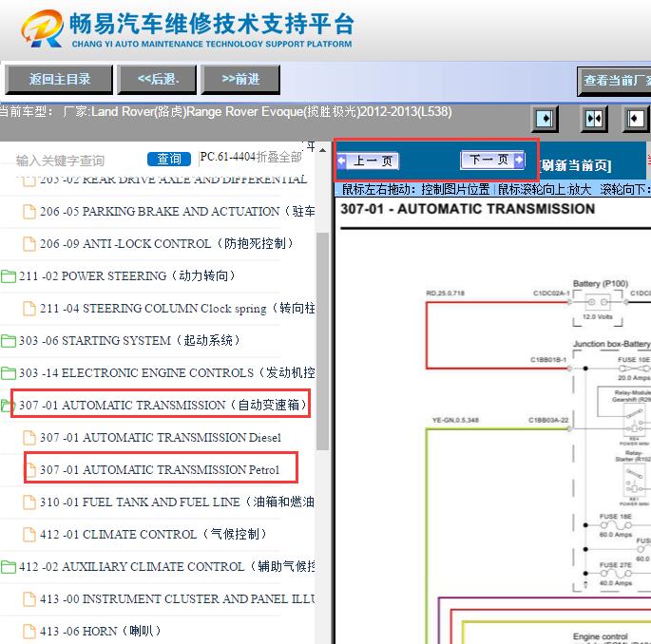
Task: Refresh page via 刷新当前页 link
Action: pyautogui.click(x=575, y=165)
